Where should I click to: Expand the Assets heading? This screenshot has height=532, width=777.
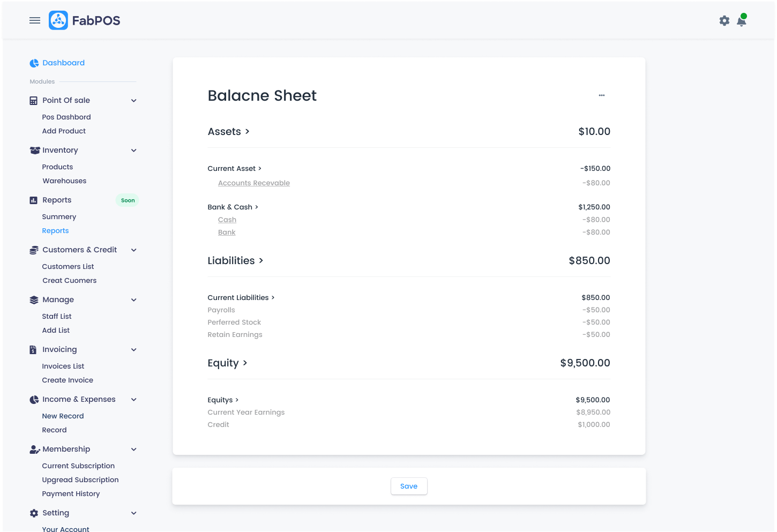pyautogui.click(x=229, y=132)
